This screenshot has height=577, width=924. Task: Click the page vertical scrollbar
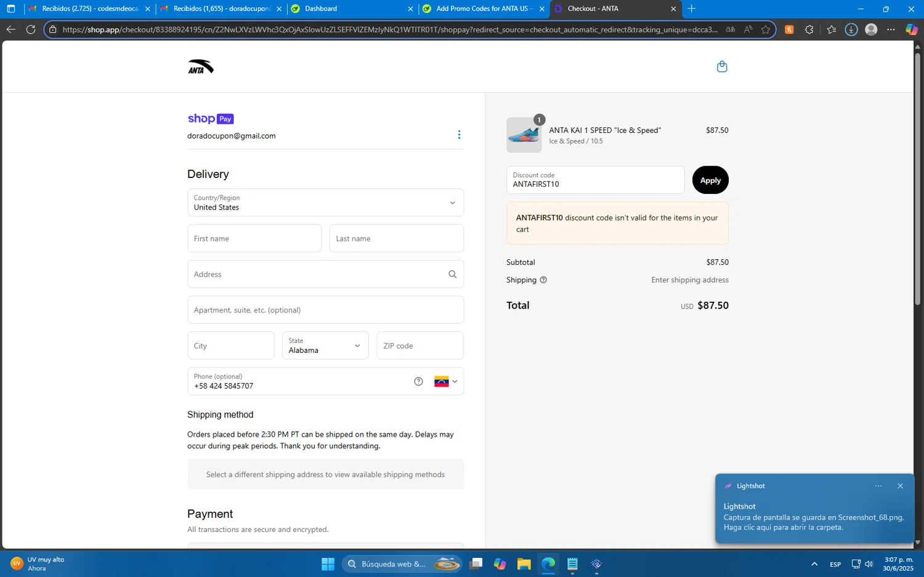tap(918, 179)
